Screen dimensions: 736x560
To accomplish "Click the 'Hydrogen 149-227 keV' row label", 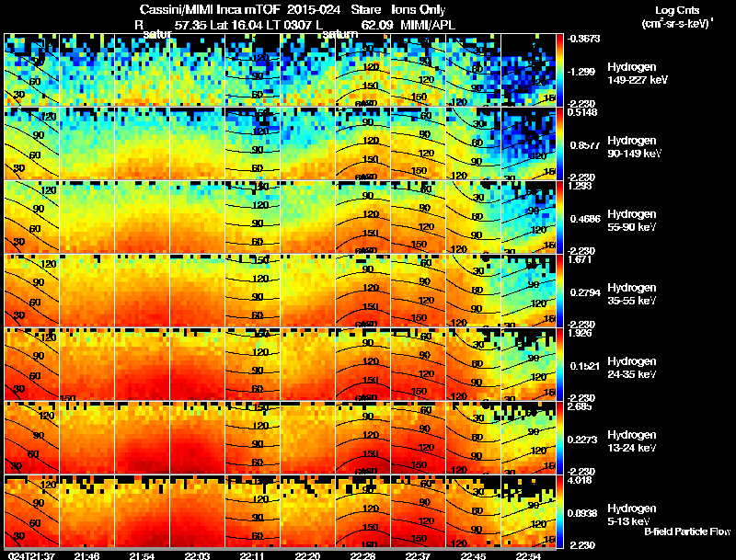I will 637,74.
